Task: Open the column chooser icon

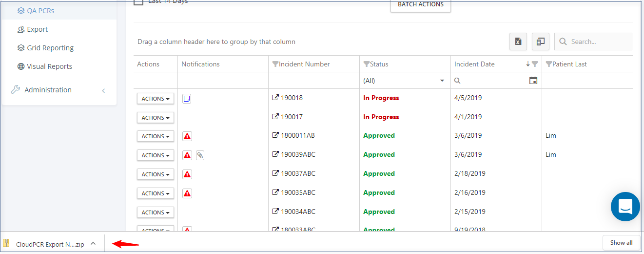Action: [541, 42]
